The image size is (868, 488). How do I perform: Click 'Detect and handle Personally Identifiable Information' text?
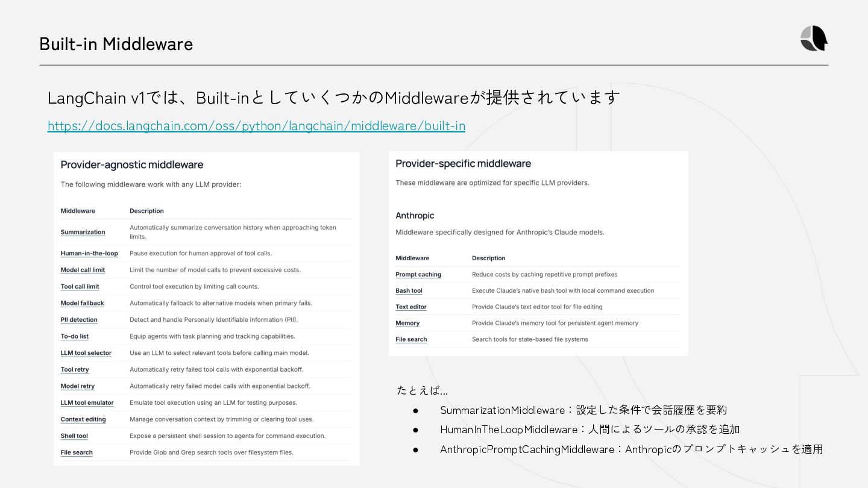213,320
